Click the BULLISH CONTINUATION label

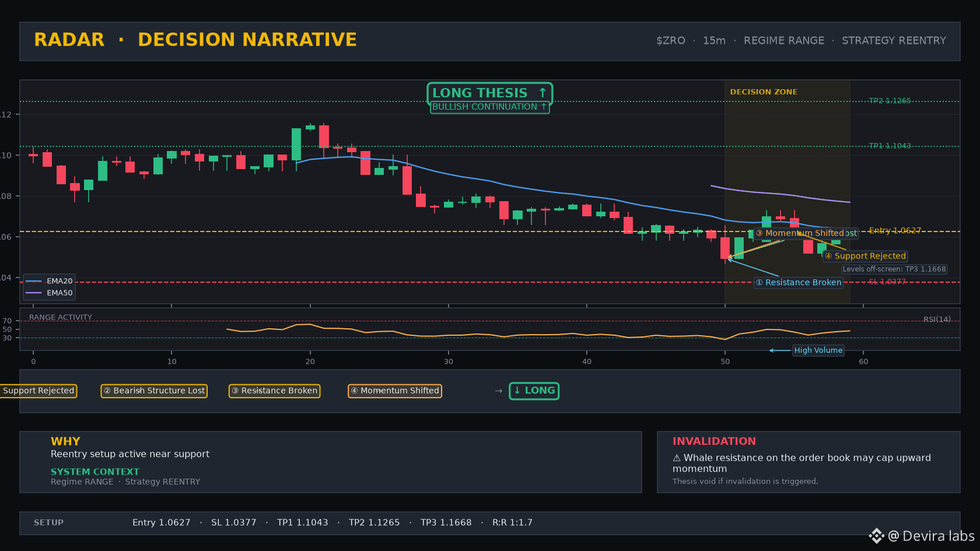(489, 107)
